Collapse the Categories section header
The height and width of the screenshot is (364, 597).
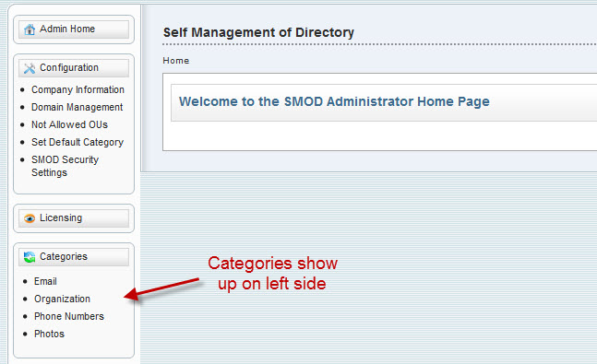pyautogui.click(x=74, y=257)
